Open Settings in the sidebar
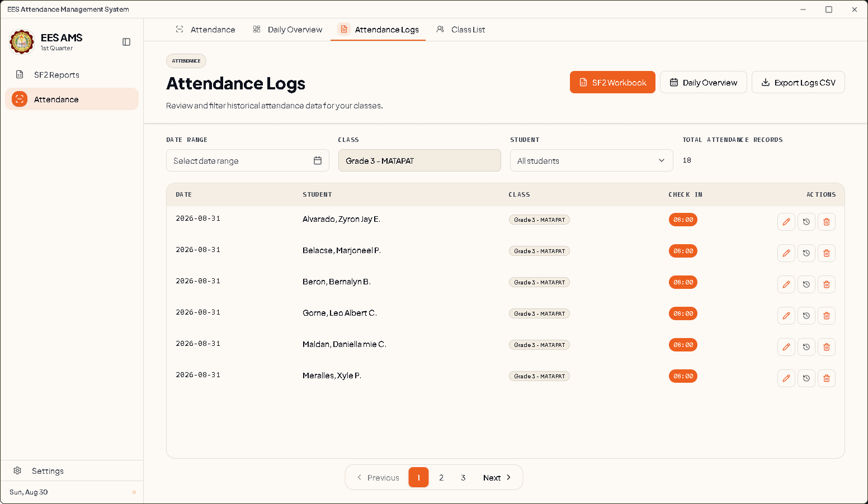The height and width of the screenshot is (504, 868). [x=72, y=471]
